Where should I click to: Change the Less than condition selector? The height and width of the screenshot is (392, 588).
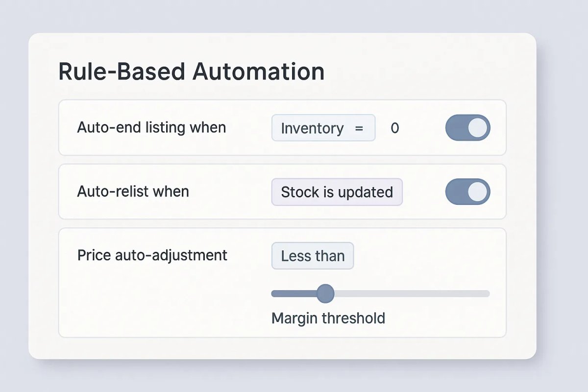pyautogui.click(x=312, y=255)
